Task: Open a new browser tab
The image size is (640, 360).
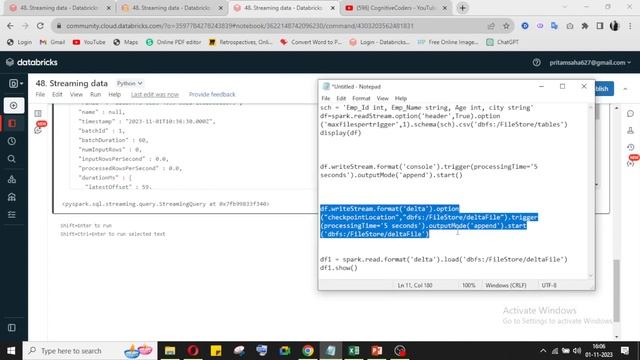Action: (462, 8)
